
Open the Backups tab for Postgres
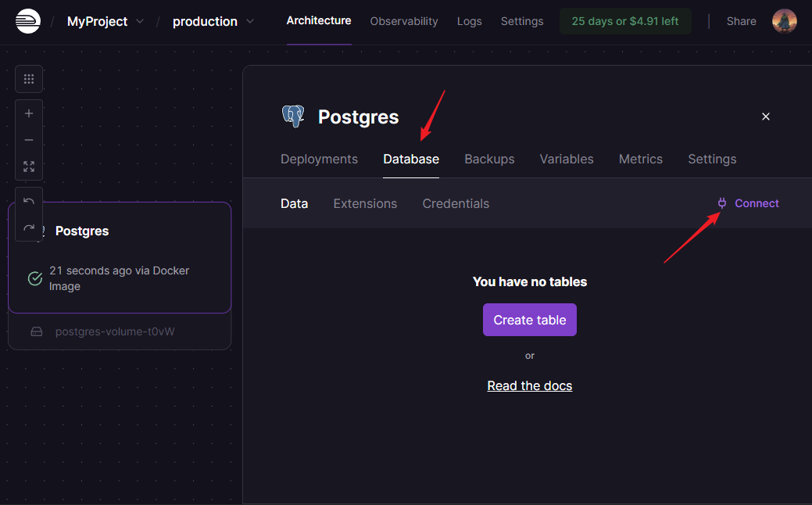(x=489, y=159)
